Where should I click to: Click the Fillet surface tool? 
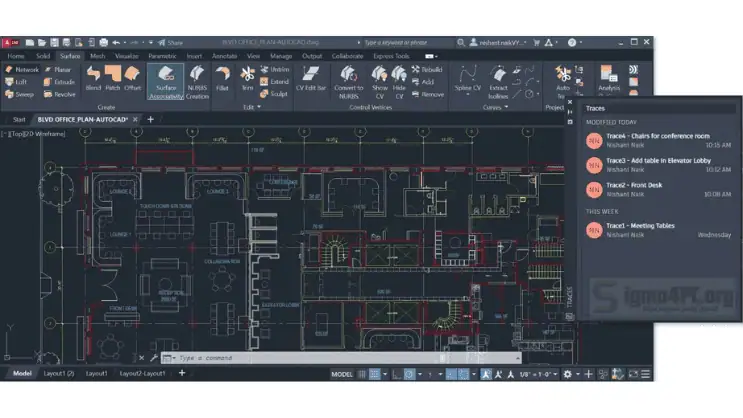coord(222,79)
